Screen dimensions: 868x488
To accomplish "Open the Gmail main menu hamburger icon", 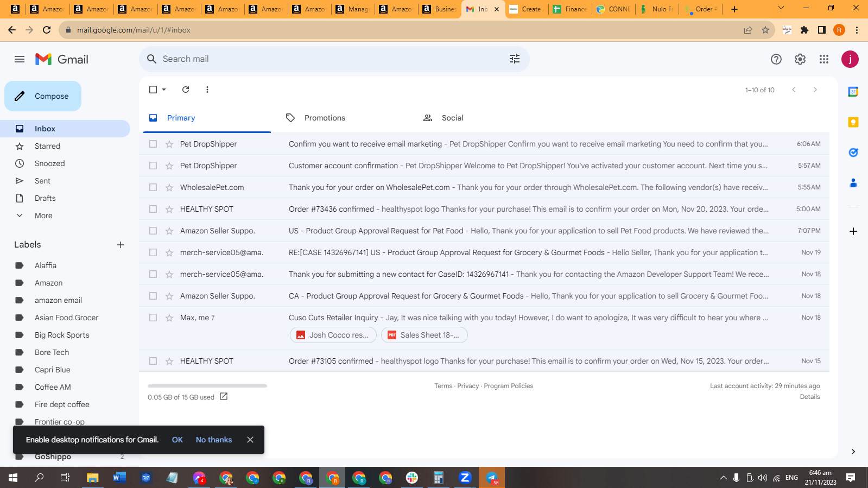I will pyautogui.click(x=20, y=59).
